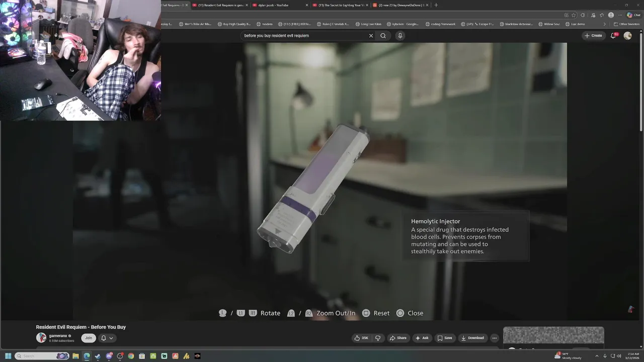
Task: Open Microsoft Edge taskbar icon
Action: point(87,356)
